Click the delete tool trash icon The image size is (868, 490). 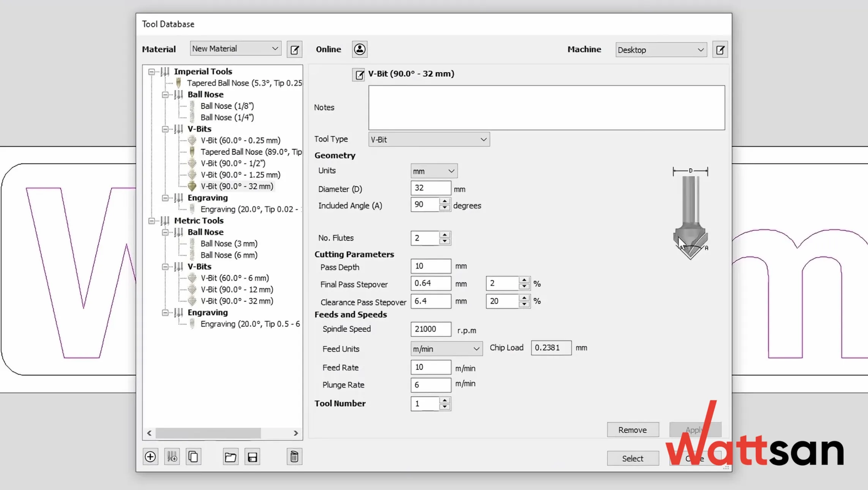click(x=294, y=457)
